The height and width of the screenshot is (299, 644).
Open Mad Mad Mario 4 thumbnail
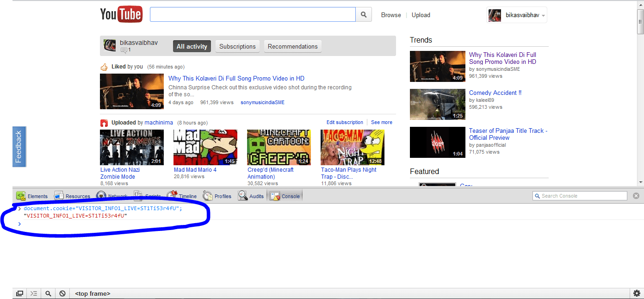click(205, 147)
